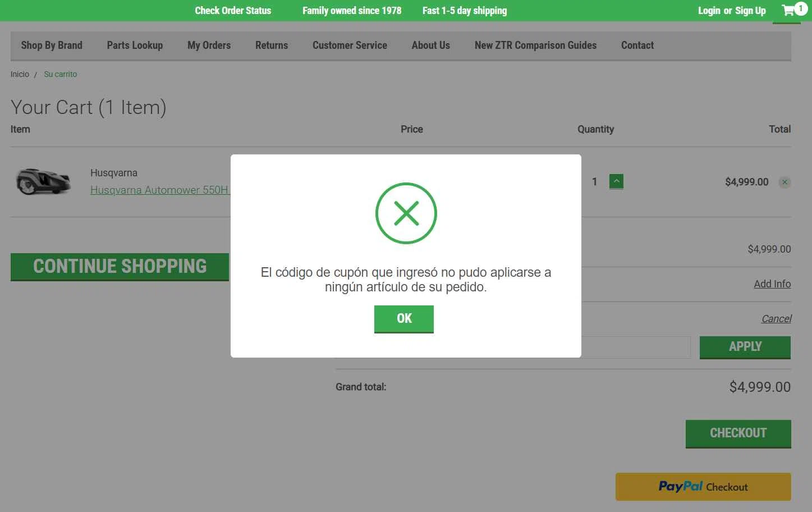Go to Inicio breadcrumb
Image resolution: width=812 pixels, height=512 pixels.
click(x=20, y=74)
